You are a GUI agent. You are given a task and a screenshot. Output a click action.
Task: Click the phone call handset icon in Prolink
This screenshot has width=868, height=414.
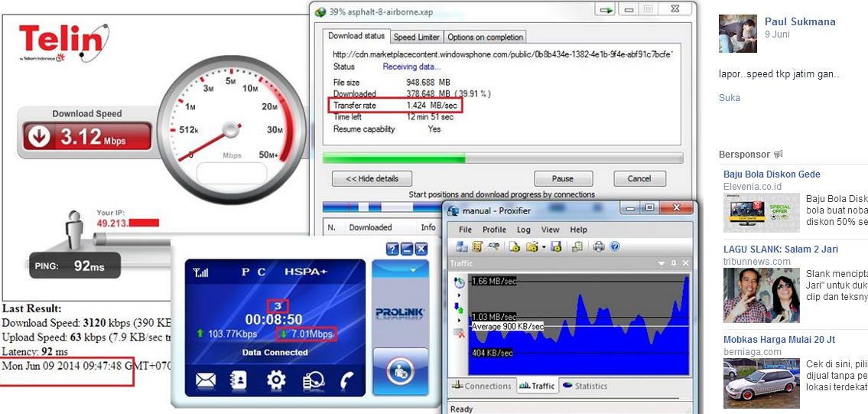346,380
